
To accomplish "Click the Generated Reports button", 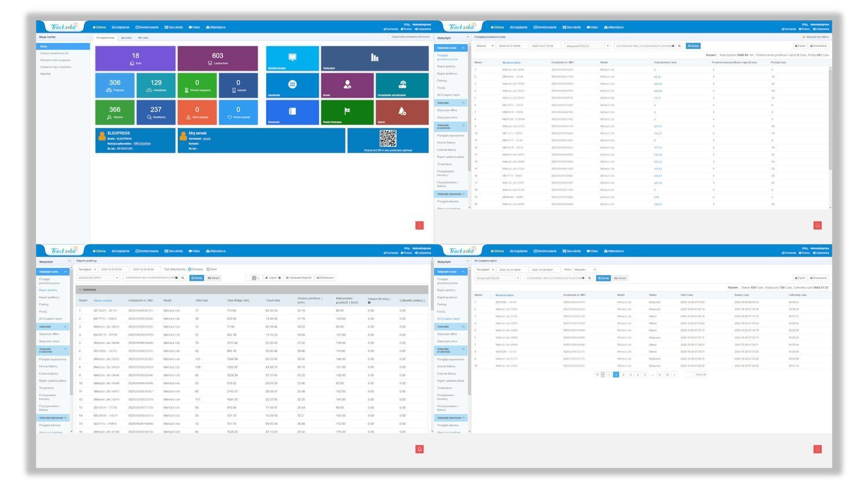I will (x=299, y=278).
